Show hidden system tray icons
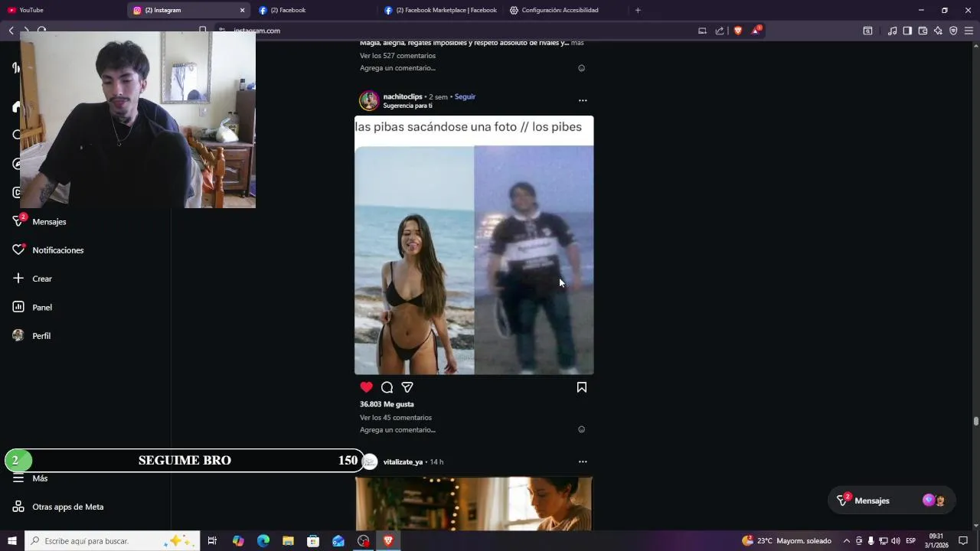 pos(846,541)
